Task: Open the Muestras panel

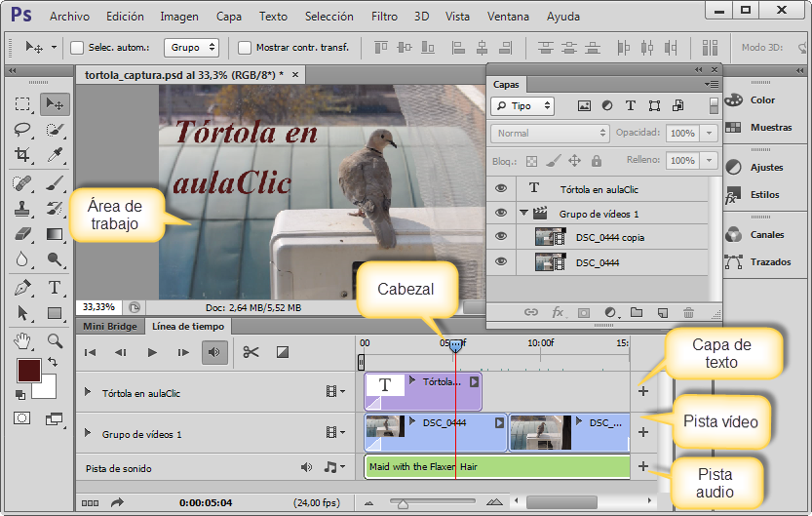Action: pyautogui.click(x=758, y=127)
